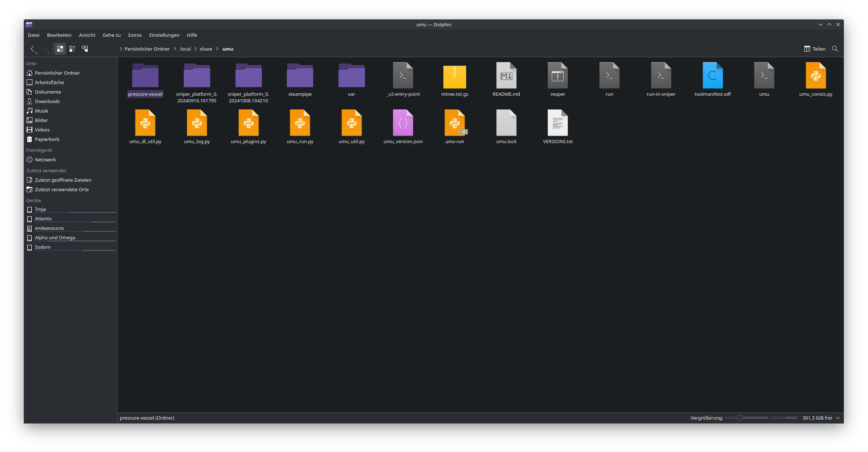Navigate to .local in breadcrumb

pos(185,49)
